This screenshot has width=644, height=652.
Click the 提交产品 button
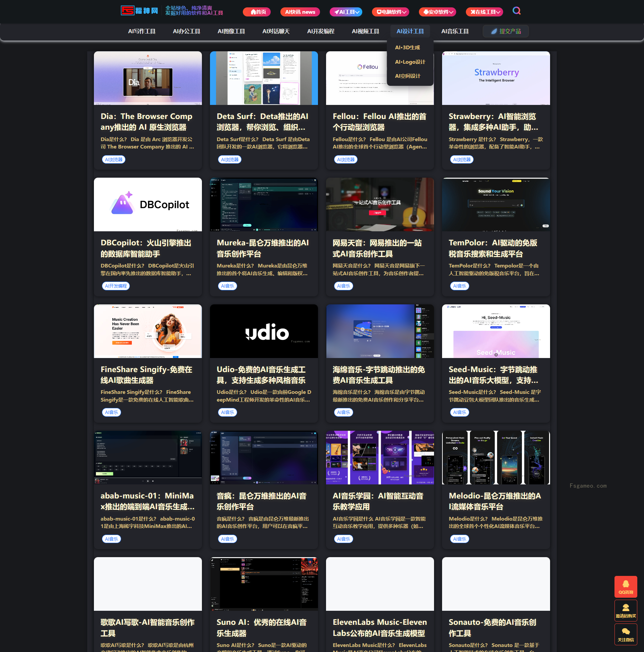click(x=505, y=32)
